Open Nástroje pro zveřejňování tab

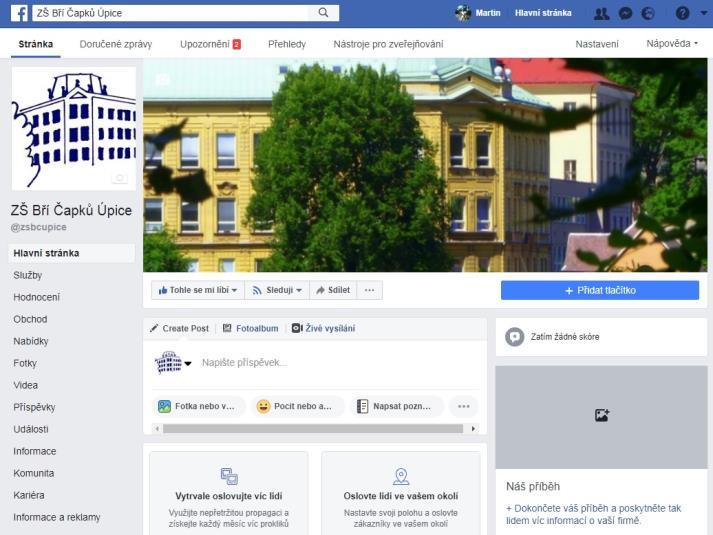pyautogui.click(x=388, y=44)
